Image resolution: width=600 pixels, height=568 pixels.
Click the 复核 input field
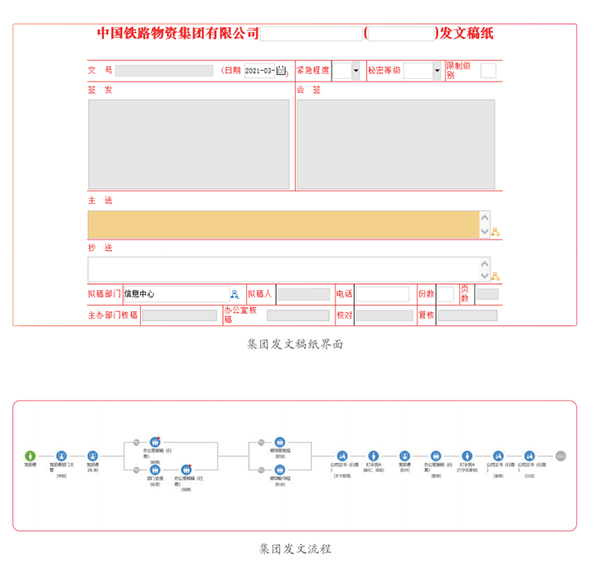coord(468,315)
